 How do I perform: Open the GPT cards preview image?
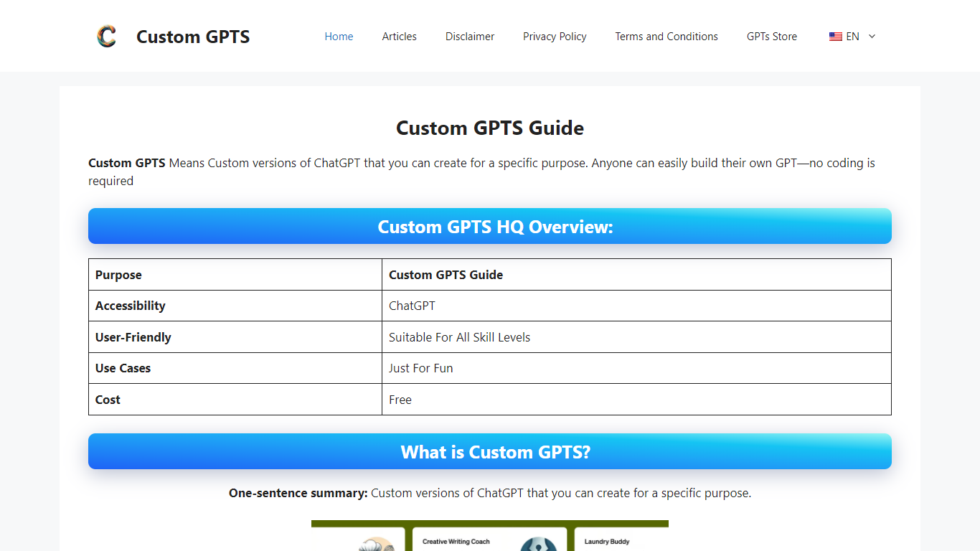490,535
